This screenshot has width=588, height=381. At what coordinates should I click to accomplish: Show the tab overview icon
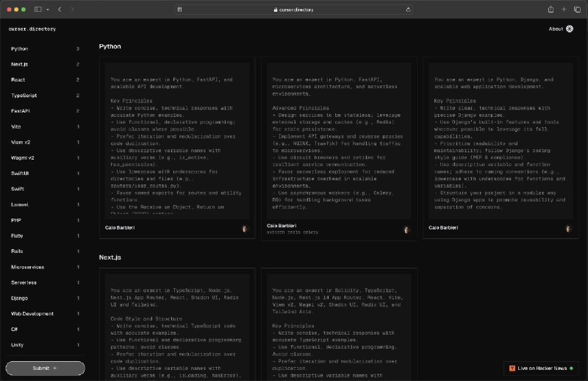pyautogui.click(x=577, y=10)
